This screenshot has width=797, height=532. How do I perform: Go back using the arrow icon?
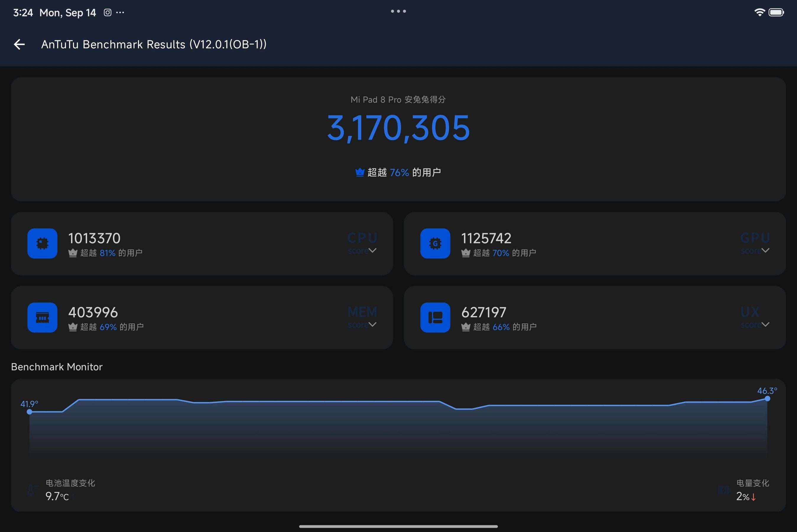pyautogui.click(x=19, y=44)
